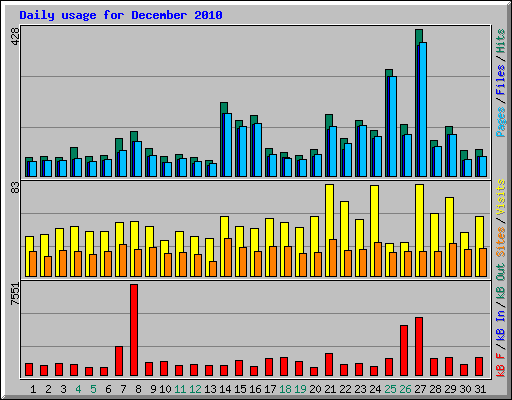Click the green hits bar top for day 25
Viewport: 512px width, 400px height.
389,73
